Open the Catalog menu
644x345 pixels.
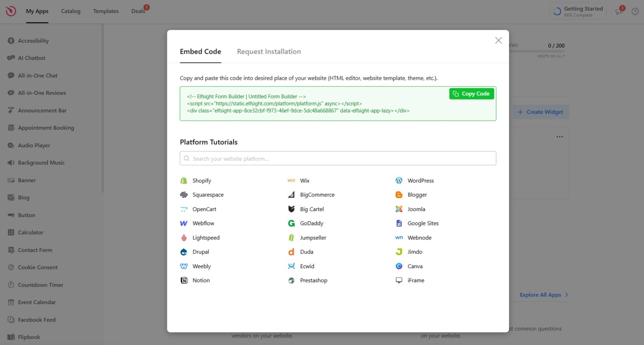(70, 11)
